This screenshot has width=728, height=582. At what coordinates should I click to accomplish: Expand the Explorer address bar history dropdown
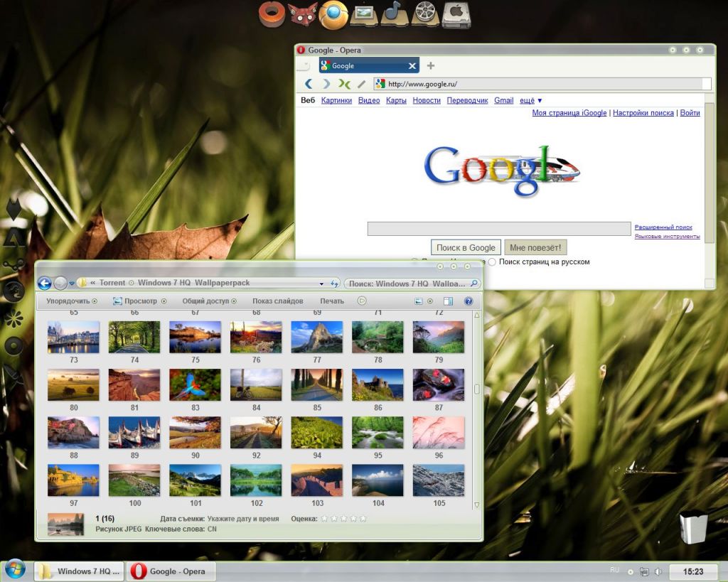point(322,284)
